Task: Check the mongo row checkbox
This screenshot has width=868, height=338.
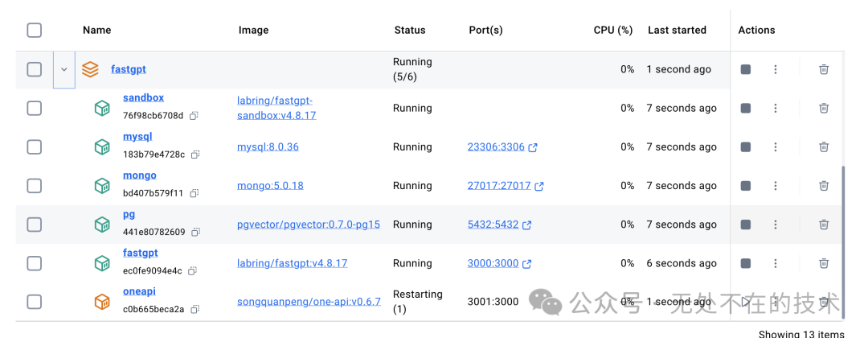Action: [35, 186]
